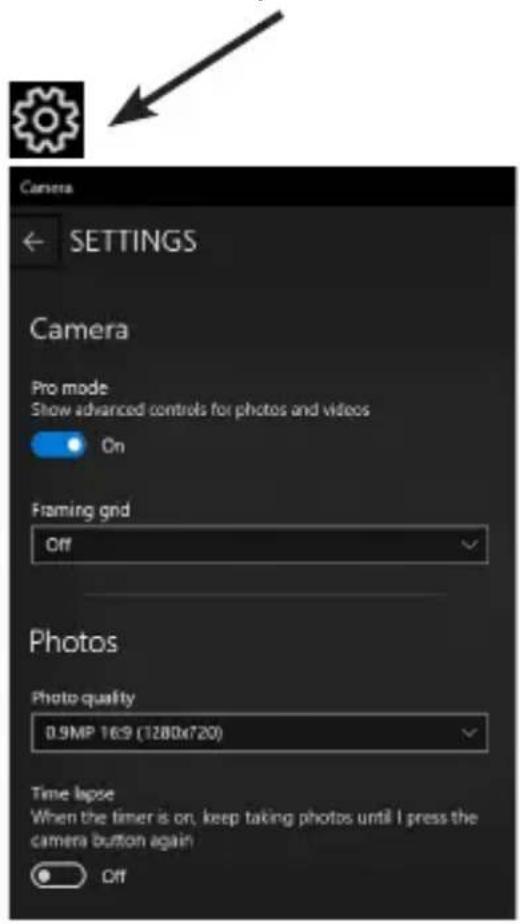520x924 pixels.
Task: Select the Photos section heading
Action: coord(74,641)
